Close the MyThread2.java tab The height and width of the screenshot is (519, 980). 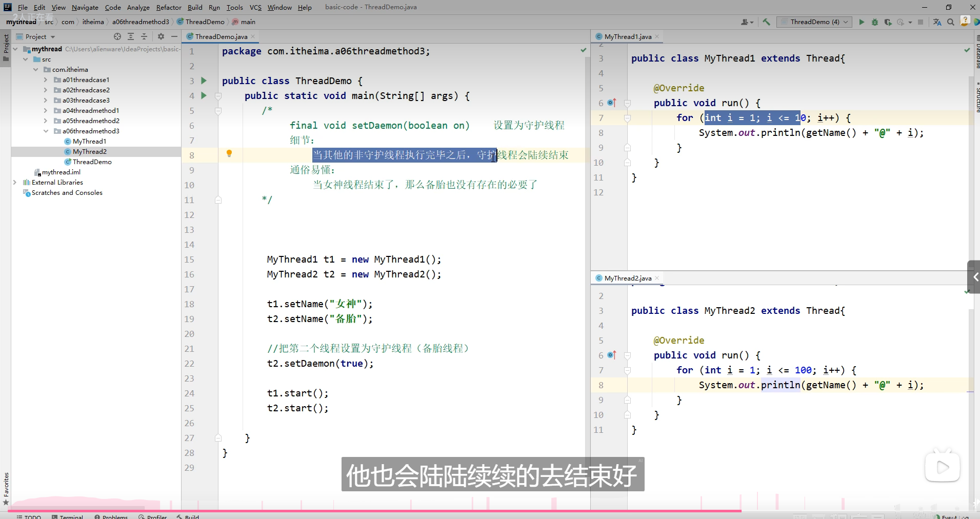(657, 278)
